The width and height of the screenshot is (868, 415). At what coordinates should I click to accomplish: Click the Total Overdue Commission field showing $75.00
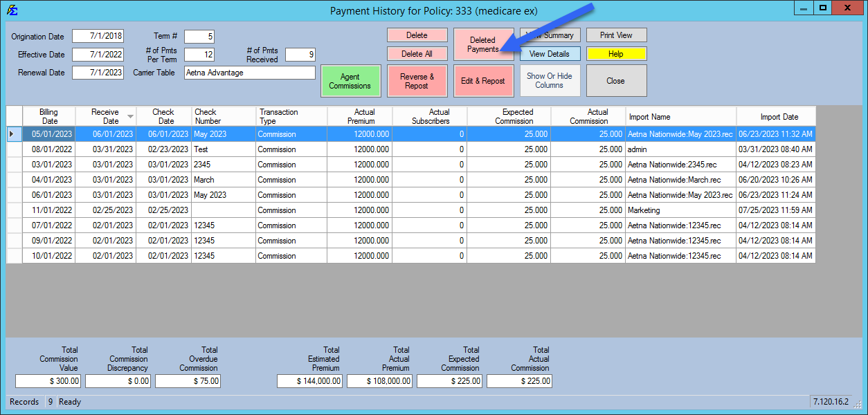(x=187, y=381)
